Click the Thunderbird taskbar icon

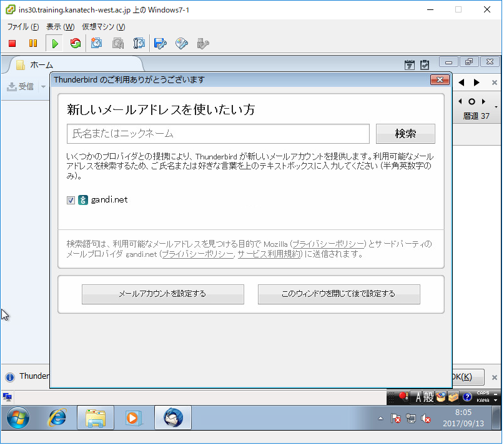click(x=173, y=418)
